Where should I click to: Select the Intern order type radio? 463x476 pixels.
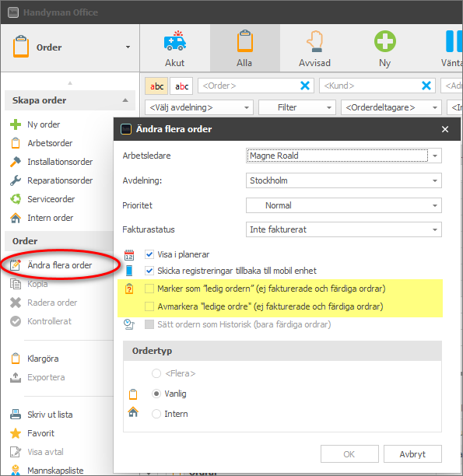(156, 414)
